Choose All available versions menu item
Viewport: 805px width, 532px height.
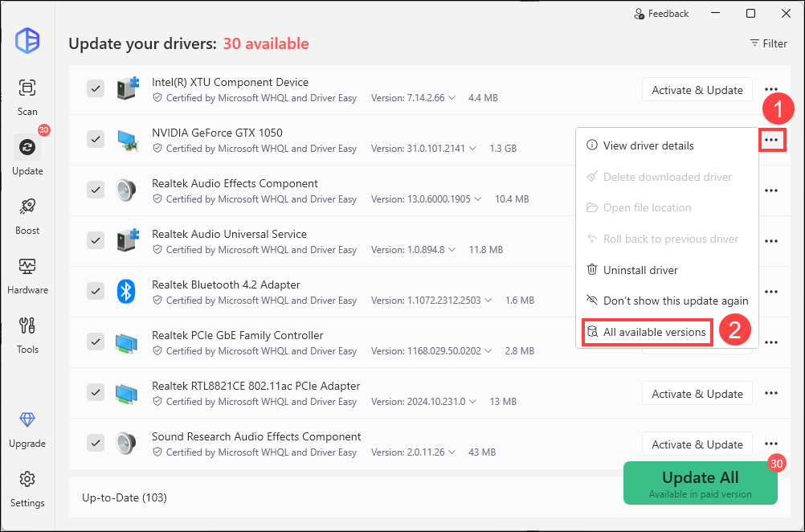647,332
